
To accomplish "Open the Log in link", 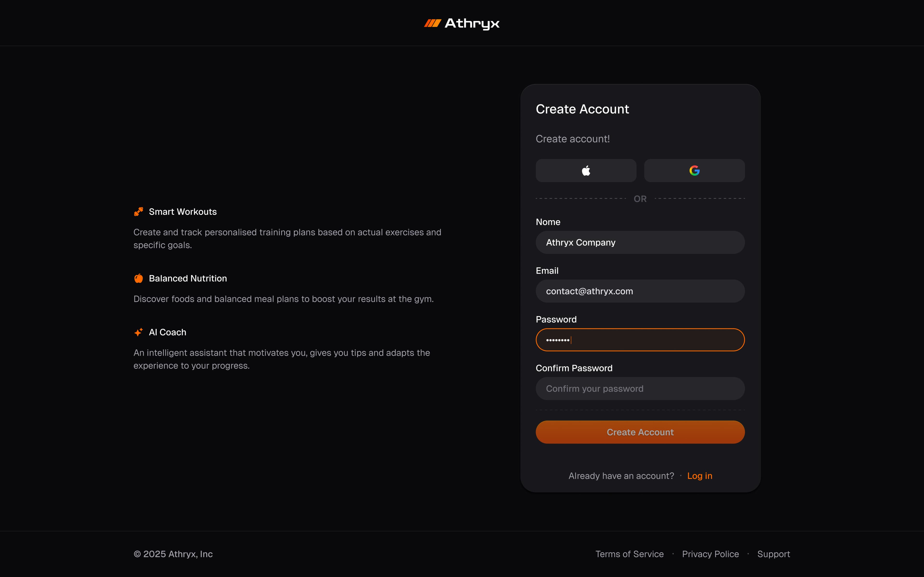I will 699,476.
